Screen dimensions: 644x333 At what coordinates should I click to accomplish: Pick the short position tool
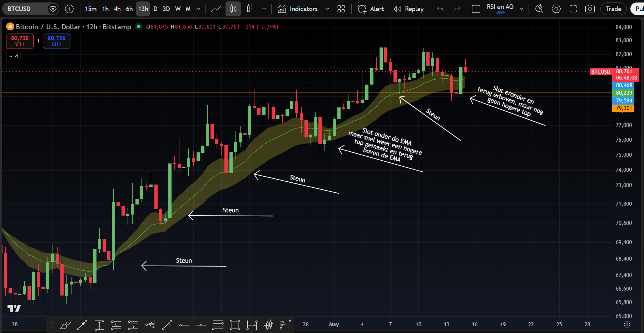tap(133, 325)
